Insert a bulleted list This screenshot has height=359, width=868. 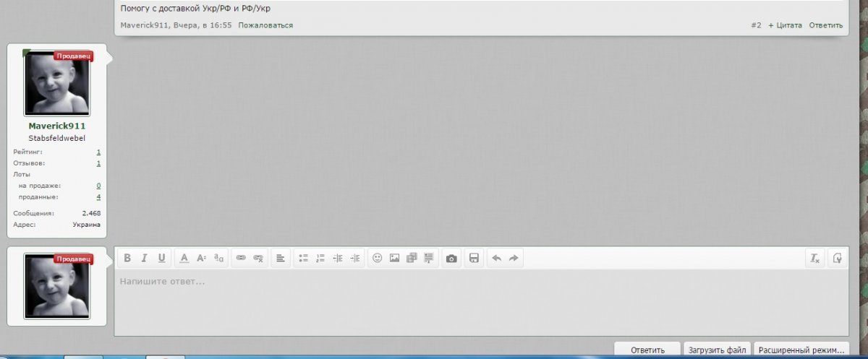pos(303,258)
